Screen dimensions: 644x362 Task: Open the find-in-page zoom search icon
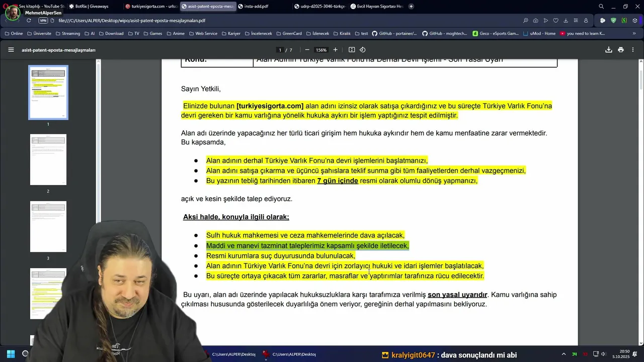pos(525,21)
